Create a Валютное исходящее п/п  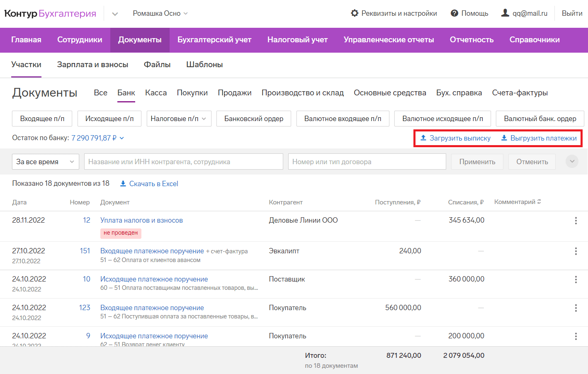click(442, 119)
